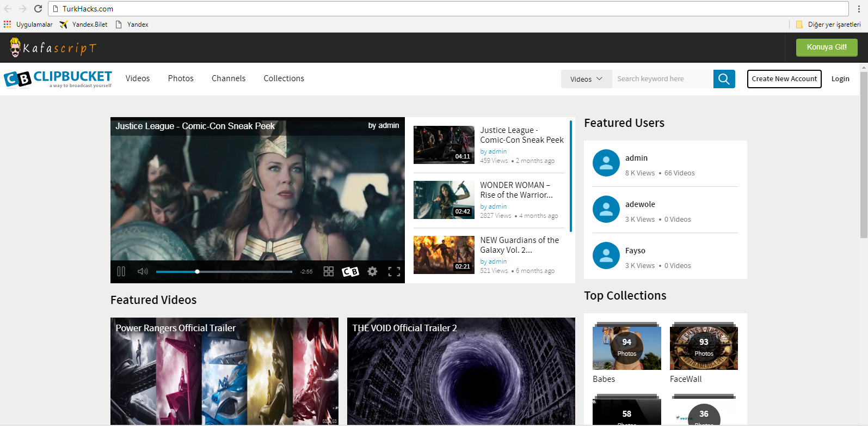Click the FaceWall collection name
The width and height of the screenshot is (868, 426).
pos(686,379)
